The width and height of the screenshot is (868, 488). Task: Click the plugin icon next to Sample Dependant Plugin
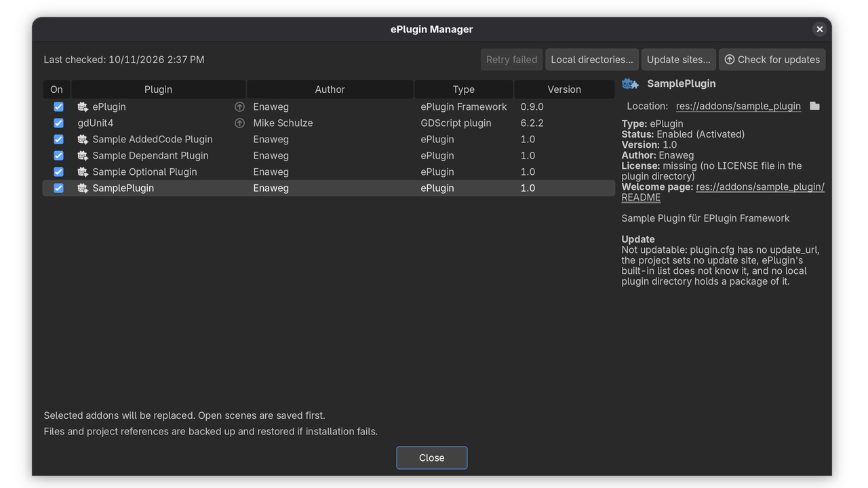pyautogui.click(x=83, y=156)
